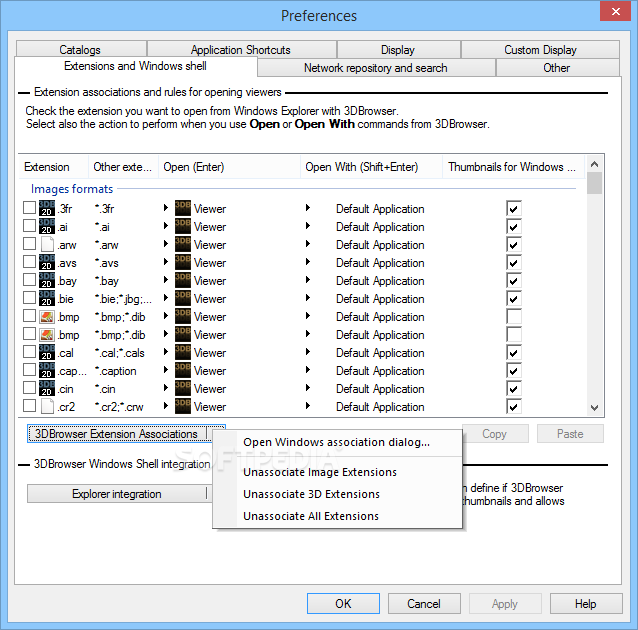This screenshot has height=630, width=638.
Task: Click the Viewer icon in the .cr2 row
Action: [x=183, y=406]
